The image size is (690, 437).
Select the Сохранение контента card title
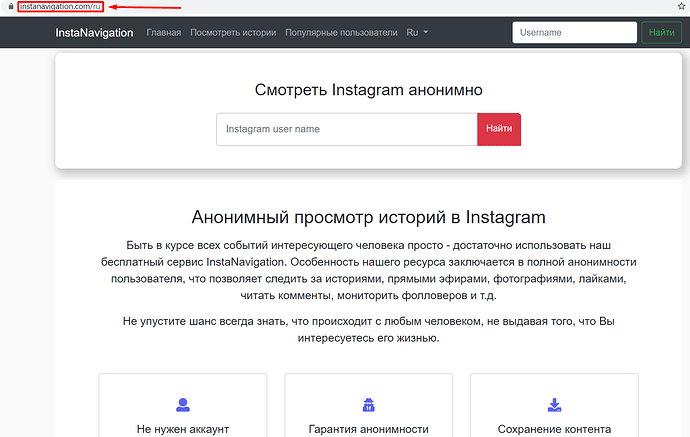(x=554, y=429)
